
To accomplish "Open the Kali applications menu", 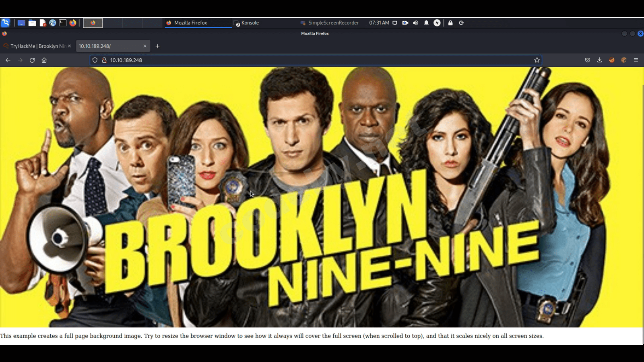I will pyautogui.click(x=5, y=23).
